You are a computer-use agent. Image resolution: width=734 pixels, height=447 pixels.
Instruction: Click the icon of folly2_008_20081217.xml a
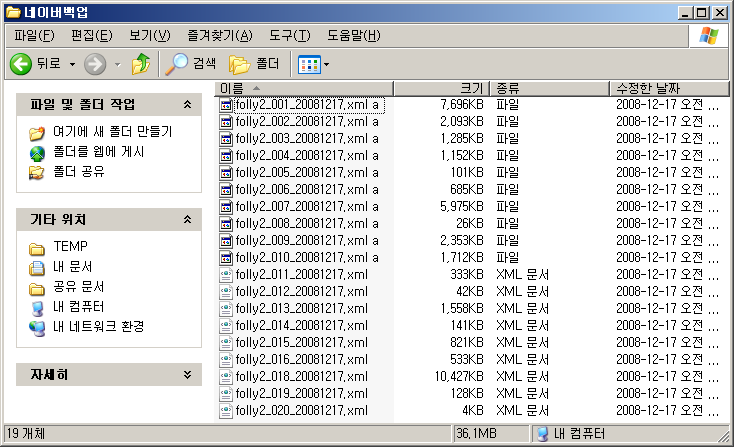point(226,224)
